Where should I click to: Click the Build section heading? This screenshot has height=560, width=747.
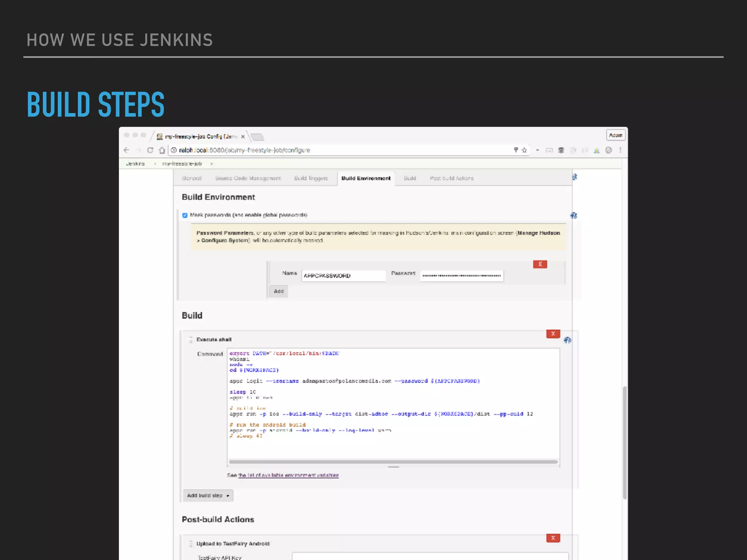[192, 315]
